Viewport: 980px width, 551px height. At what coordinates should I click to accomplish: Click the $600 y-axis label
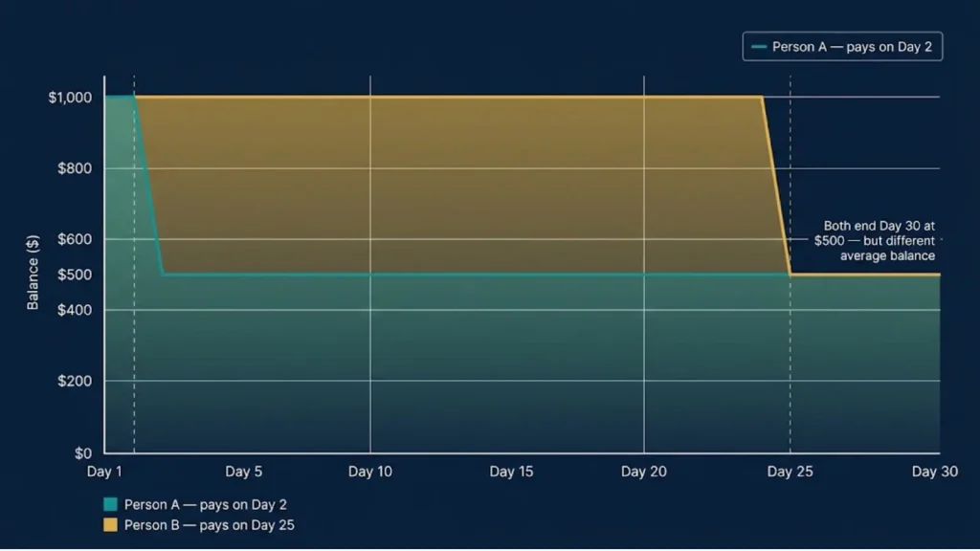click(75, 239)
